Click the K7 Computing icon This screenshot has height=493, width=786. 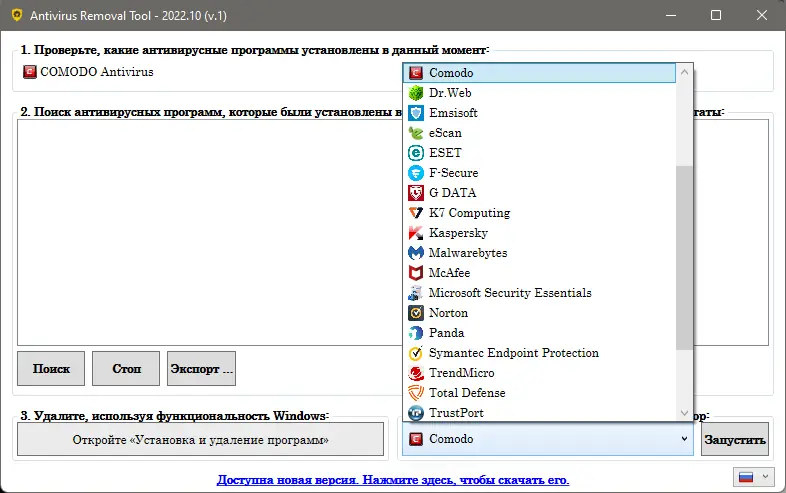(x=416, y=213)
